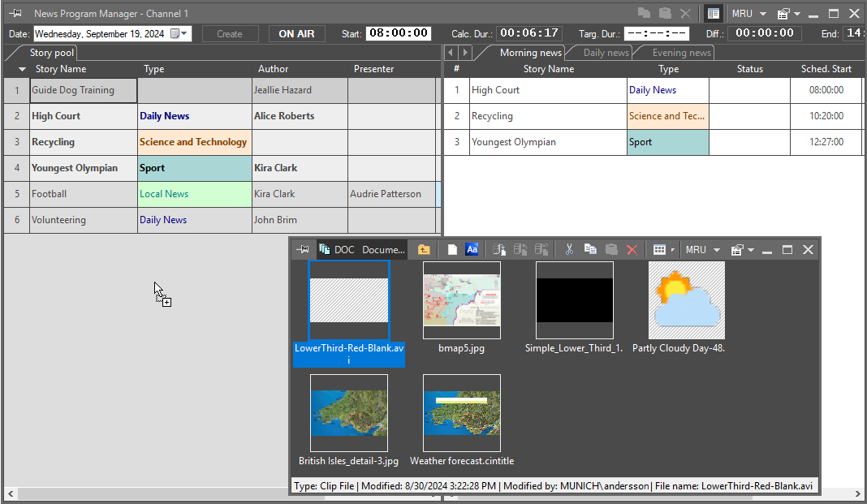Click the Create button
Screen dimensions: 867x504
230,34
